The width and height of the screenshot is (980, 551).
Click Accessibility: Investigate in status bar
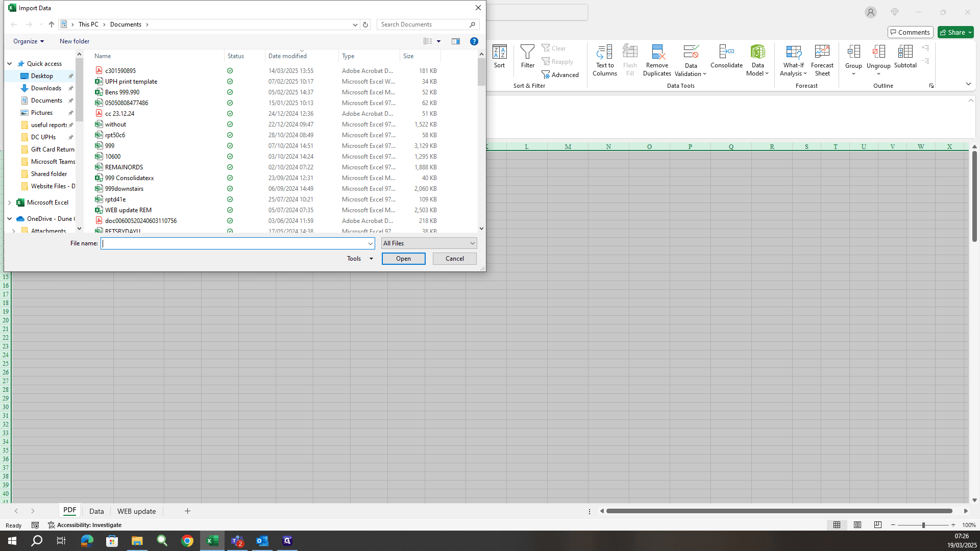85,525
